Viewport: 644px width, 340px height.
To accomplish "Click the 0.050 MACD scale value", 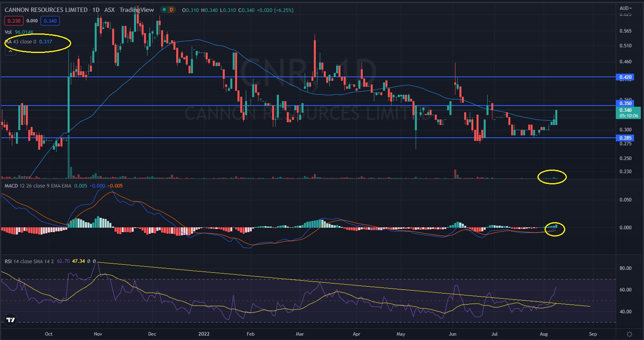I will 625,199.
